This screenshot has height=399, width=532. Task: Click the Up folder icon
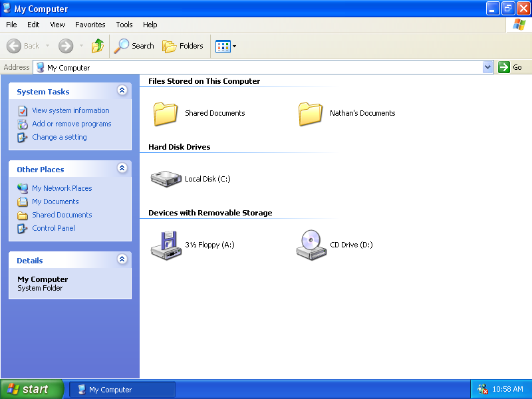click(97, 46)
